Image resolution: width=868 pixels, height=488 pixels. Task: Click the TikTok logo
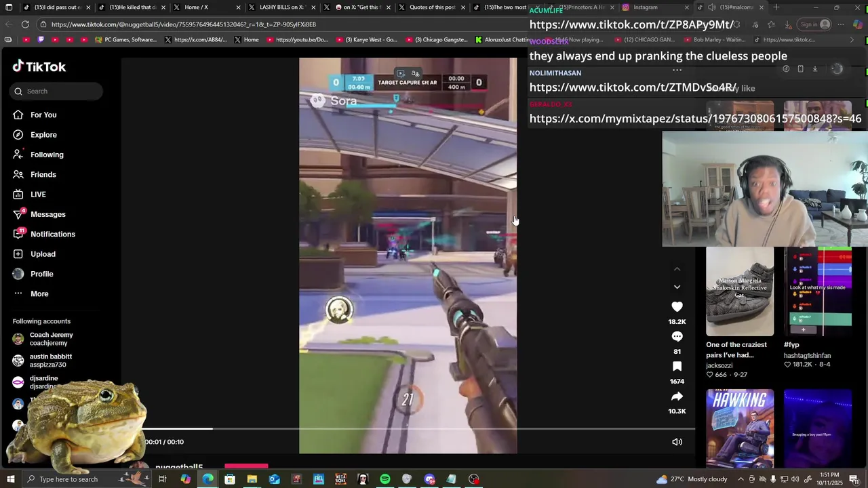pos(39,66)
